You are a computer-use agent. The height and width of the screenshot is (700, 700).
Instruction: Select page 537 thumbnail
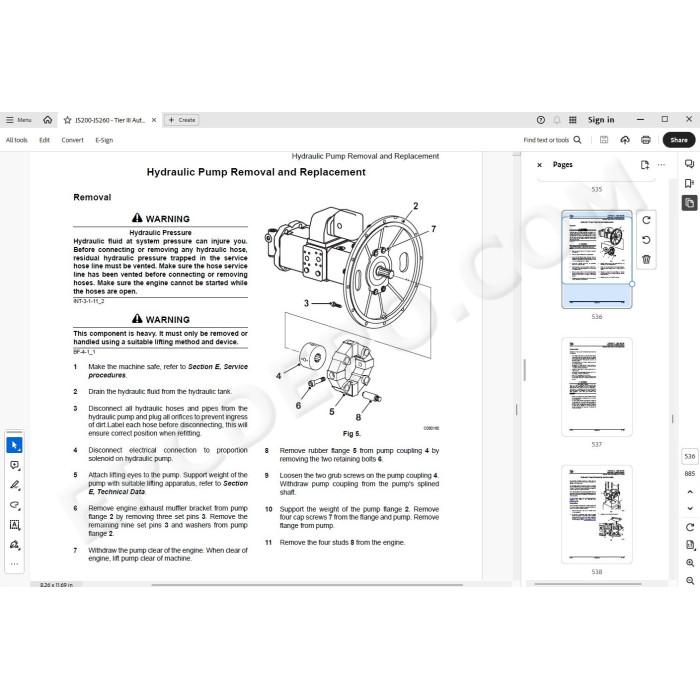[596, 387]
